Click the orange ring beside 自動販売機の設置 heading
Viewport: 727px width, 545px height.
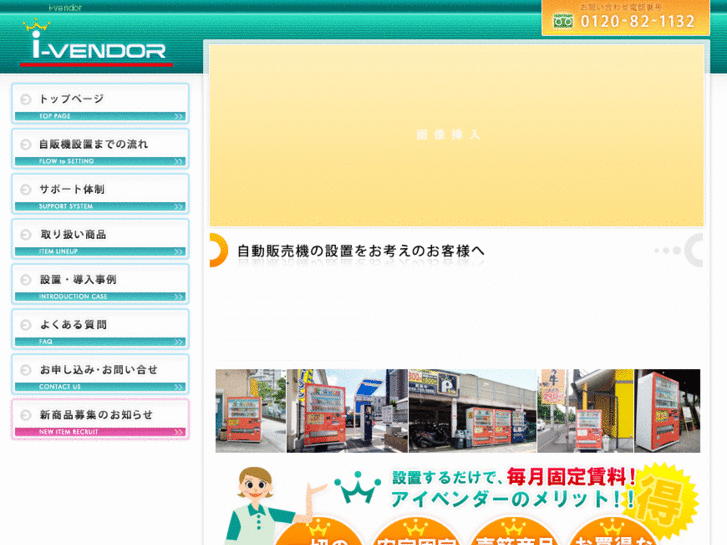pos(218,250)
